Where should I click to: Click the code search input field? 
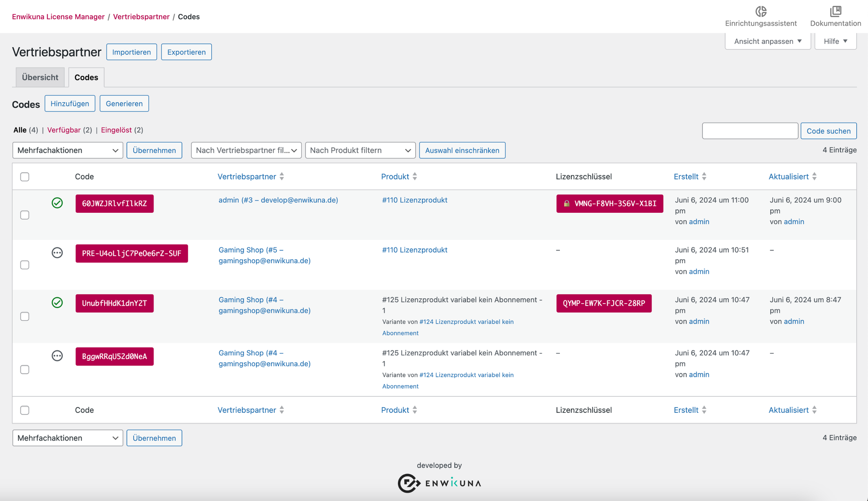[750, 131]
